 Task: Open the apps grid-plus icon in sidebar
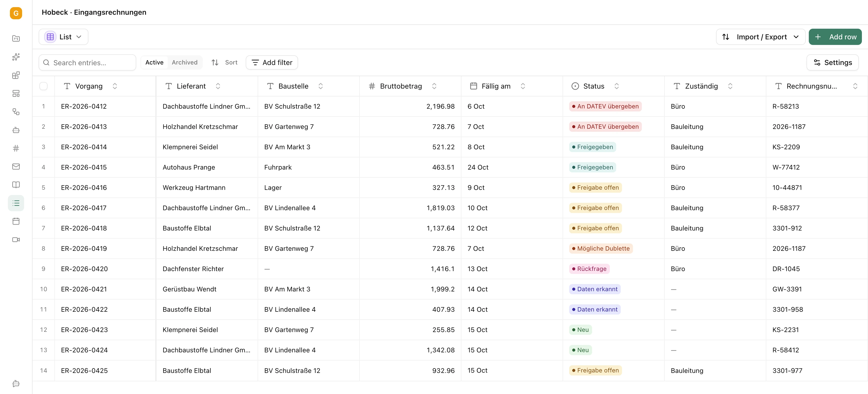pyautogui.click(x=16, y=75)
